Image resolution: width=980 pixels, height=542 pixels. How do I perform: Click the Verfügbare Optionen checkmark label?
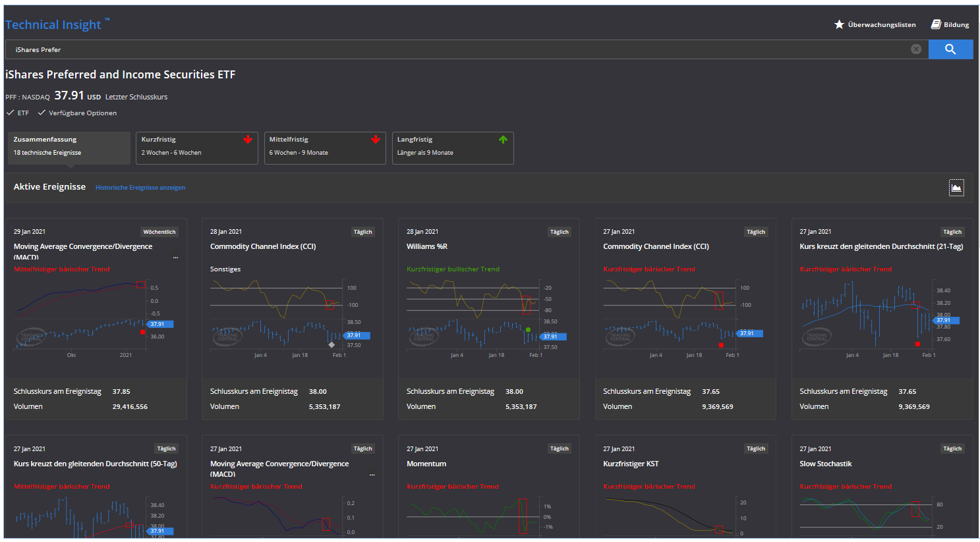point(77,113)
